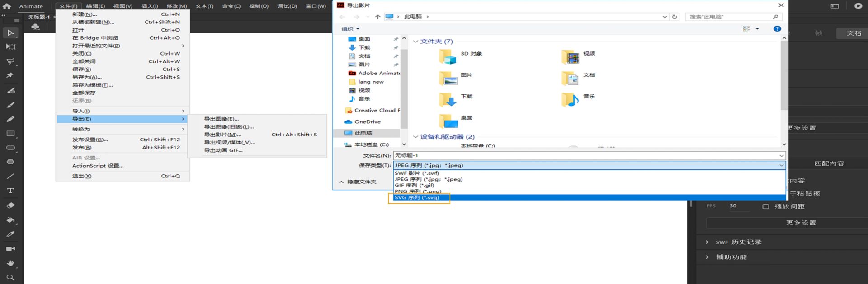Click the workspace switcher icon
Image resolution: width=868 pixels, height=284 pixels.
click(x=835, y=6)
